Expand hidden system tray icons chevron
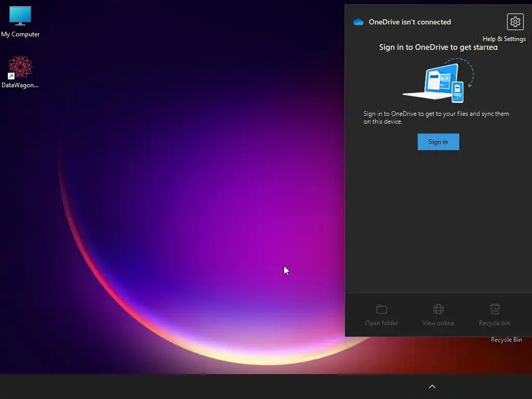 click(x=432, y=387)
